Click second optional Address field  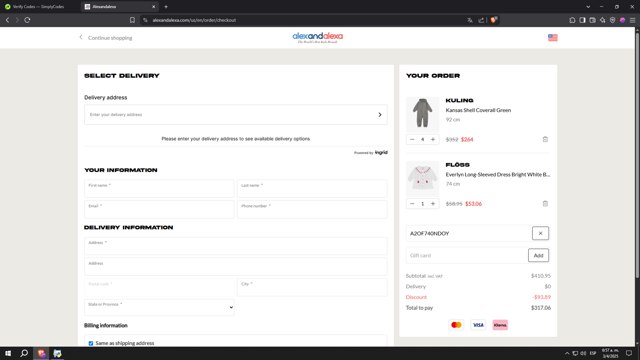(236, 266)
